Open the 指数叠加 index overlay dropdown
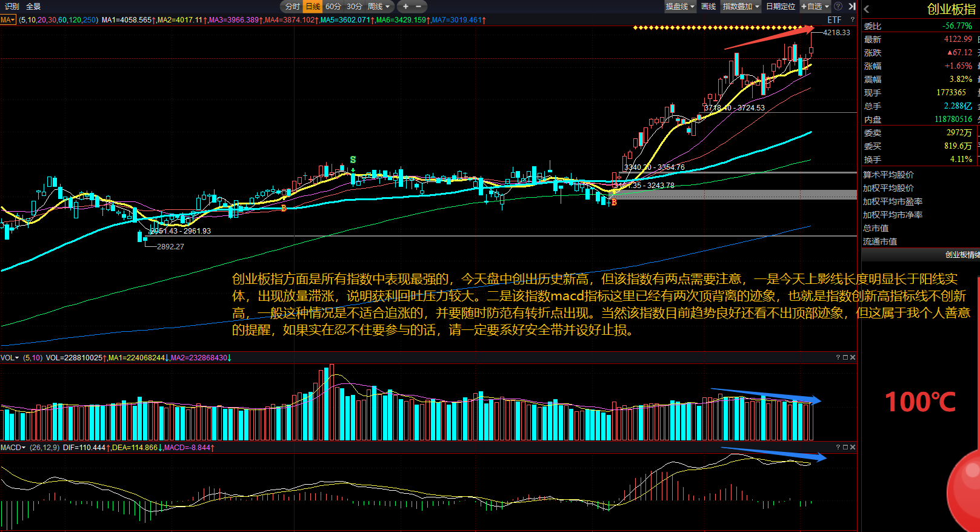 [x=741, y=6]
